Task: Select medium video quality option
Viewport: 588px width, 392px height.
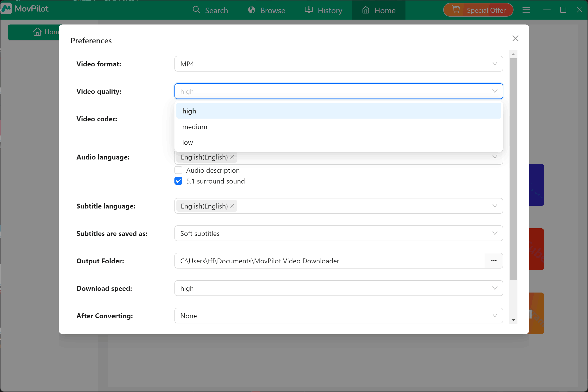Action: 195,127
